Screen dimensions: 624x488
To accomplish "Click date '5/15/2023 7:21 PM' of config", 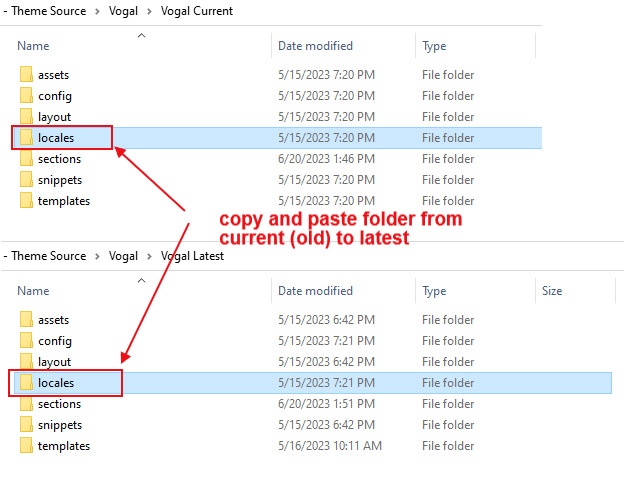I will pos(326,341).
